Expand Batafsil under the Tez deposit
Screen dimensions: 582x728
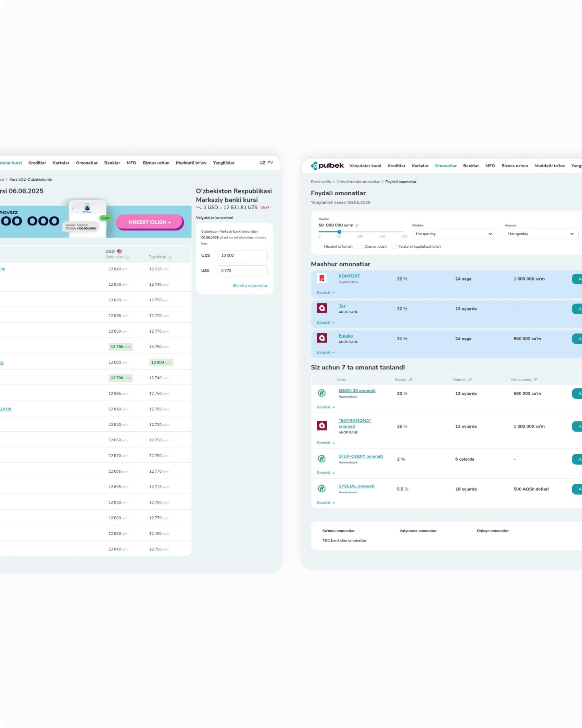(x=325, y=322)
